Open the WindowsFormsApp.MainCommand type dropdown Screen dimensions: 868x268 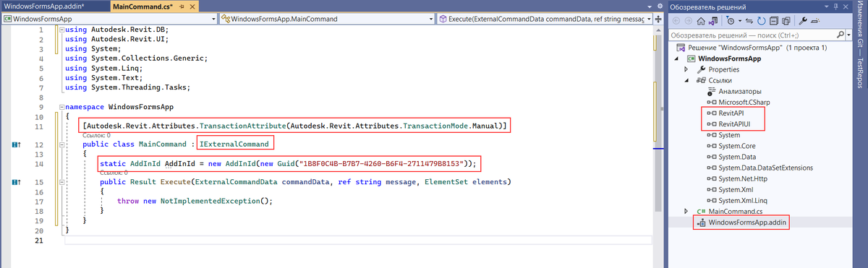[x=432, y=19]
